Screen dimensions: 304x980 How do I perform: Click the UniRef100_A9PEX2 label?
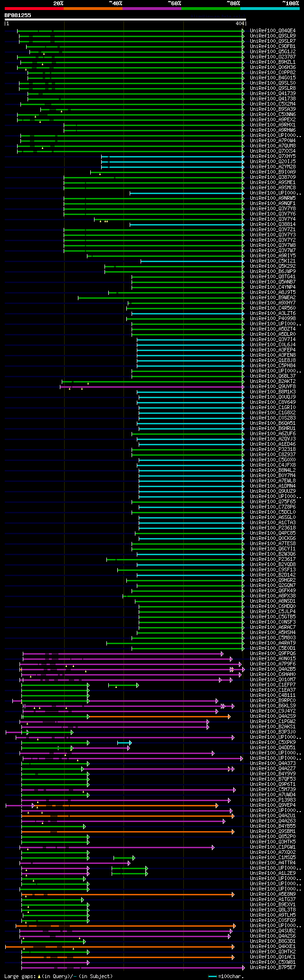273,120
